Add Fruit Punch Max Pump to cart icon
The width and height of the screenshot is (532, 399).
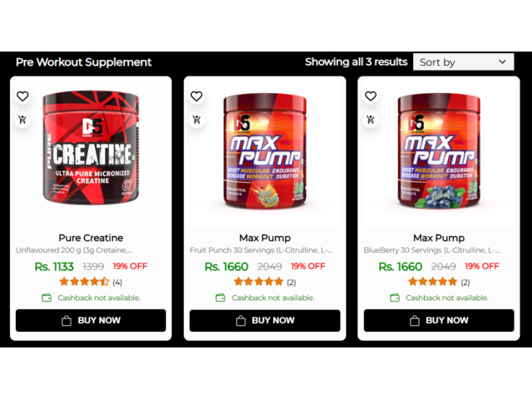[x=196, y=120]
